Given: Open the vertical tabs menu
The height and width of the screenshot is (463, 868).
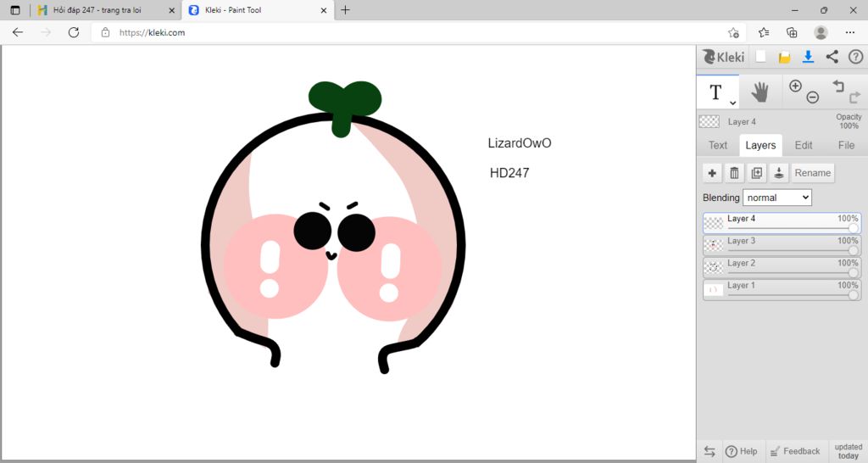Looking at the screenshot, I should [x=15, y=10].
